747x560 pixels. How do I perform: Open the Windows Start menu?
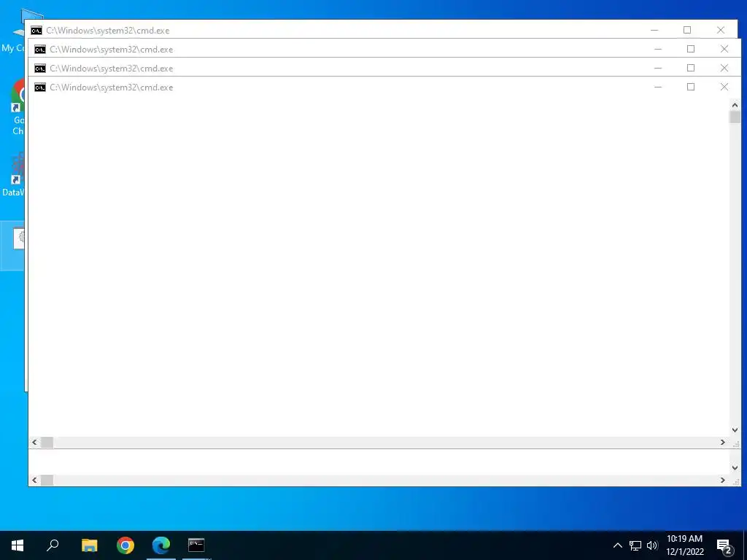tap(18, 545)
